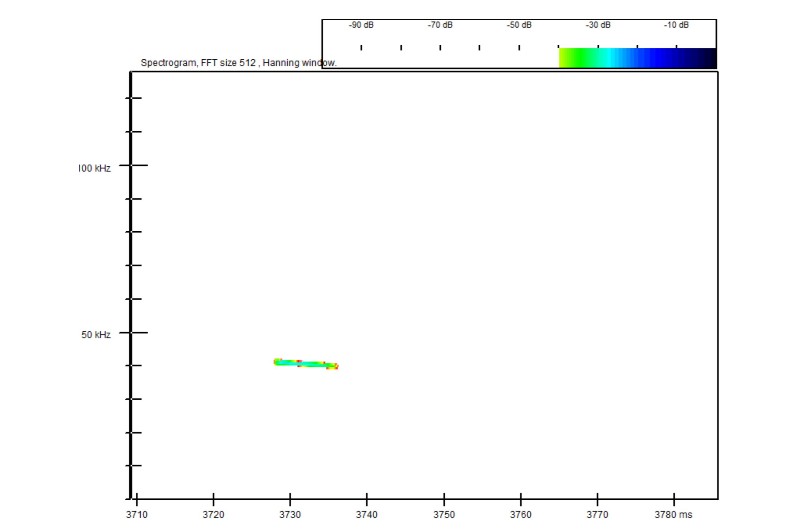This screenshot has width=800, height=532.
Task: Select the 3740 marker on the time axis
Action: (x=368, y=515)
